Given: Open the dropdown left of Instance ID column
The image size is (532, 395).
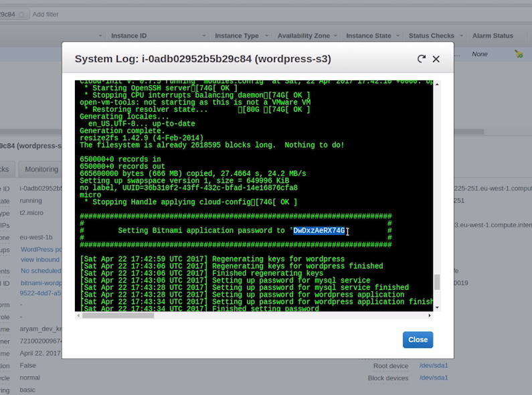Looking at the screenshot, I should pos(100,35).
